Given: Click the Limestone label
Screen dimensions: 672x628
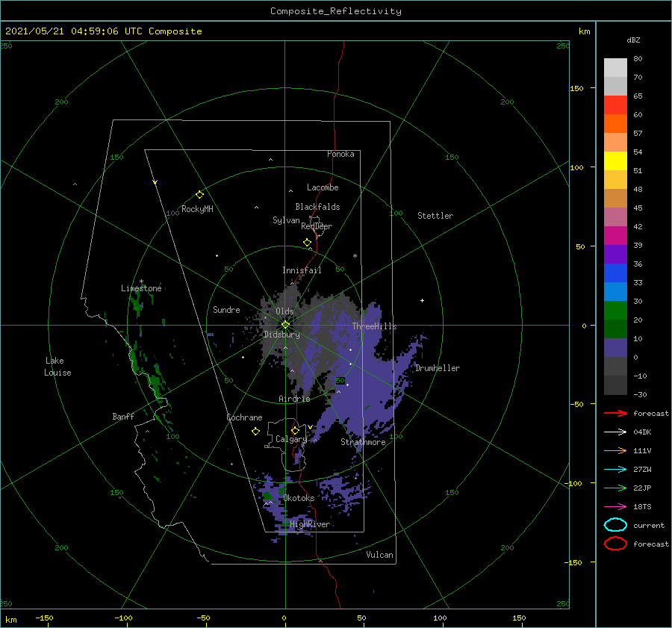Looking at the screenshot, I should [x=141, y=288].
